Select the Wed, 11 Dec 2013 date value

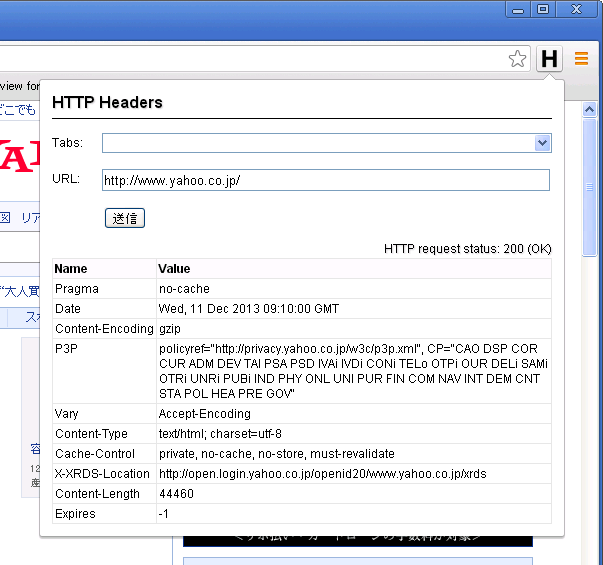(x=249, y=309)
